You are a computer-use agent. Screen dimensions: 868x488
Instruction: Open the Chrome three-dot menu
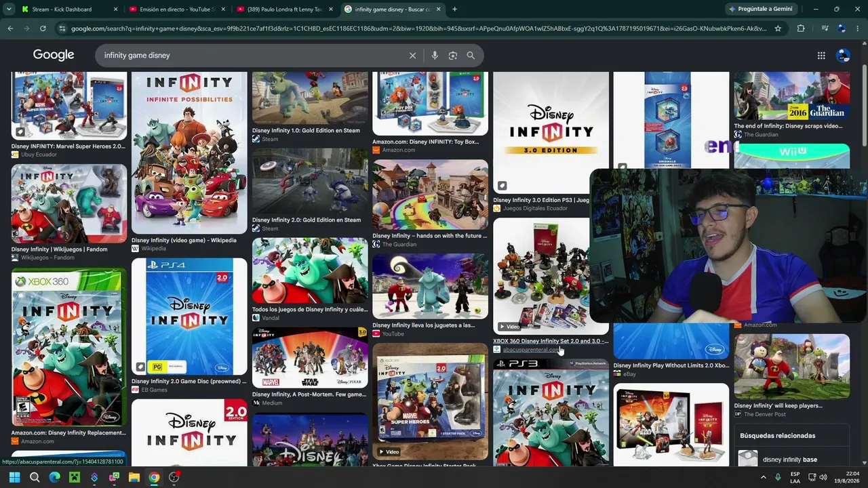[858, 28]
